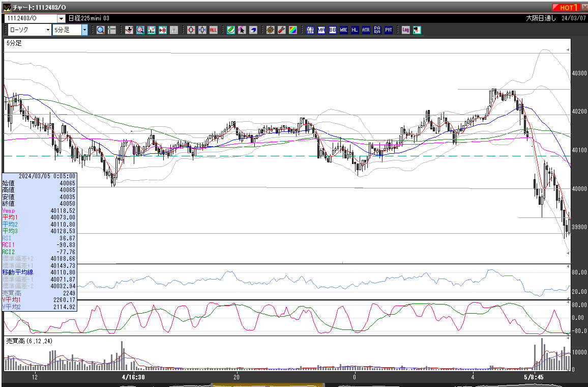Click the 売買高 row showing 2249
The height and width of the screenshot is (387, 588).
click(x=39, y=293)
